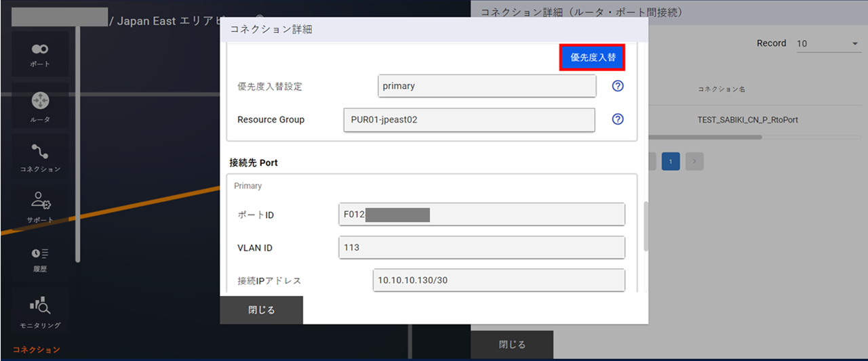868x361 pixels.
Task: Select page 1 in pagination
Action: point(671,161)
